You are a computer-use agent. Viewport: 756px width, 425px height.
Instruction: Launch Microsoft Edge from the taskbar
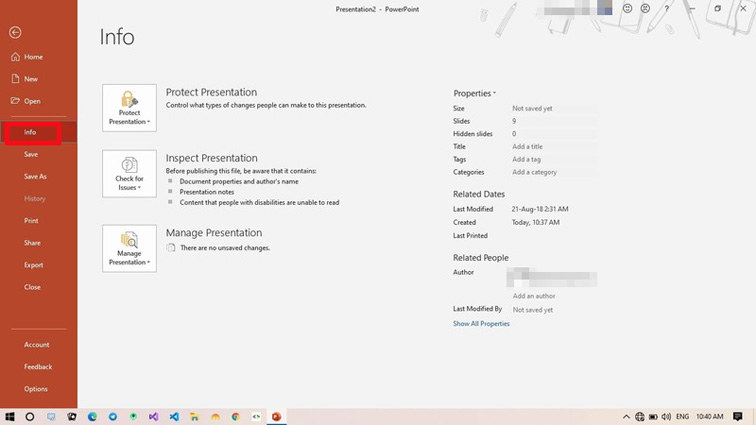[92, 416]
